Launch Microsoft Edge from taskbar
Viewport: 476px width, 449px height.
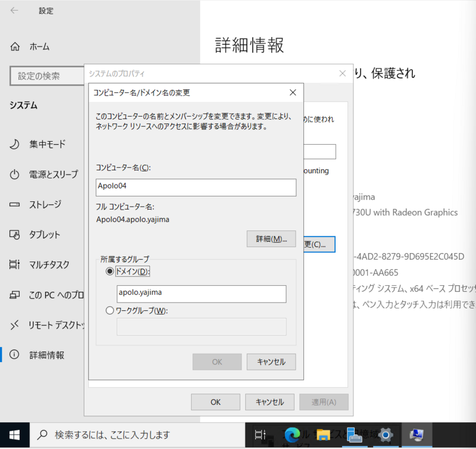(292, 435)
